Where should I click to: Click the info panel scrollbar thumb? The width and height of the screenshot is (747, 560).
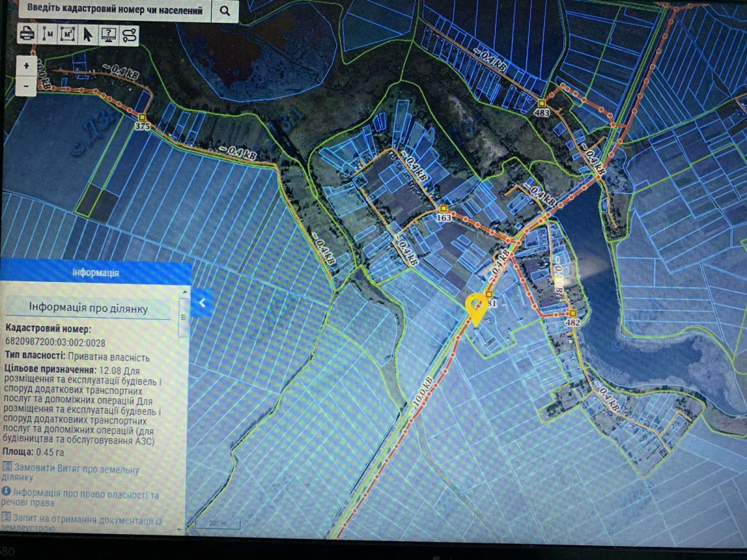pos(184,316)
